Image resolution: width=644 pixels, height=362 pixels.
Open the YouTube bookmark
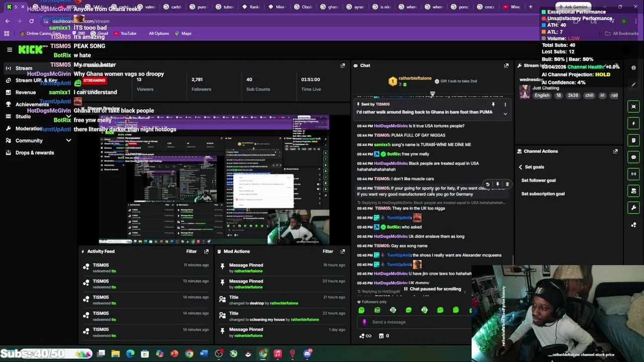pyautogui.click(x=125, y=34)
